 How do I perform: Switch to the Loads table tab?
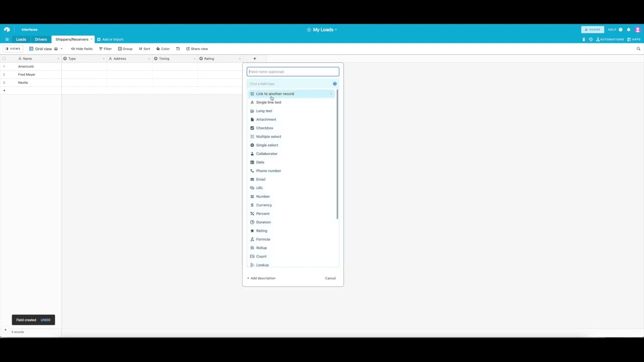(21, 39)
